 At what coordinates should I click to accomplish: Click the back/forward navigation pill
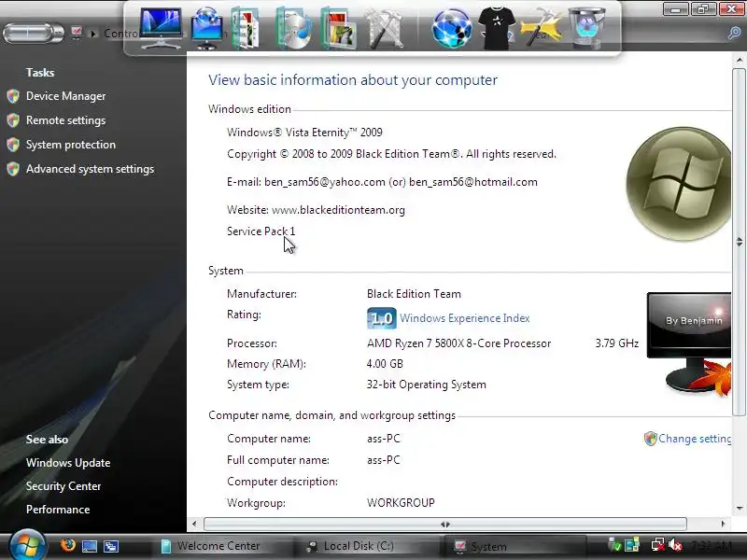pos(33,34)
